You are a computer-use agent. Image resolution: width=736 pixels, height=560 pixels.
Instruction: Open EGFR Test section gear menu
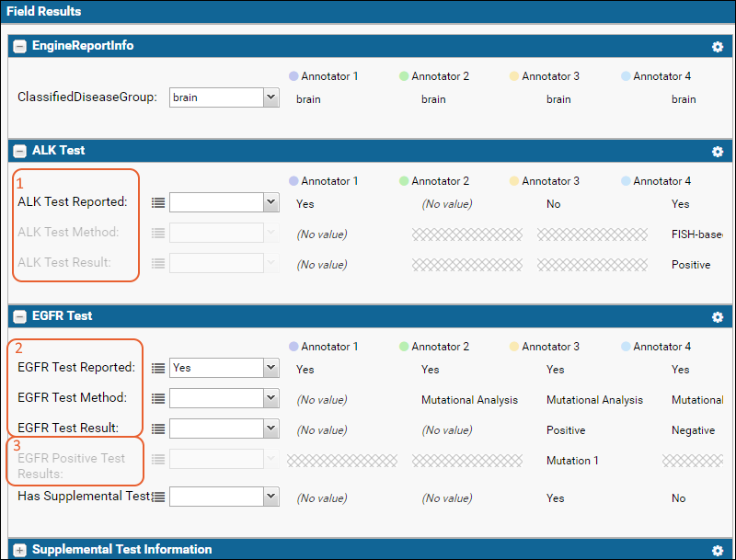tap(718, 317)
